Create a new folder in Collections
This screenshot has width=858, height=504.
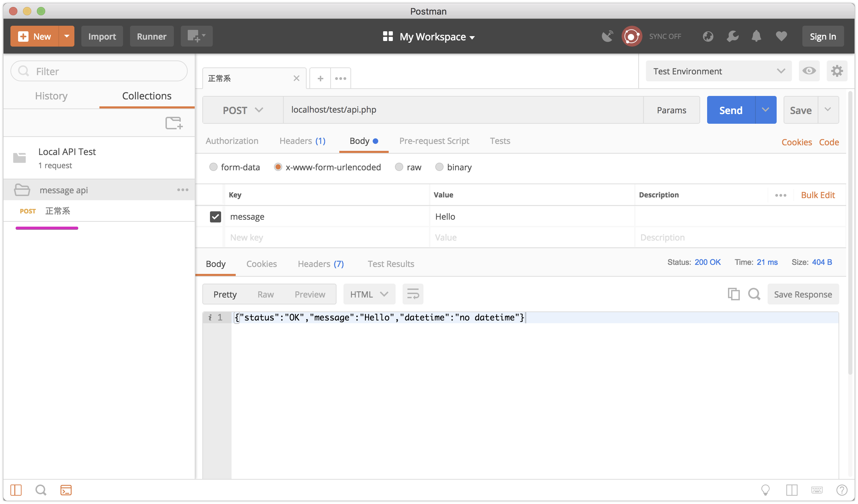click(x=174, y=123)
